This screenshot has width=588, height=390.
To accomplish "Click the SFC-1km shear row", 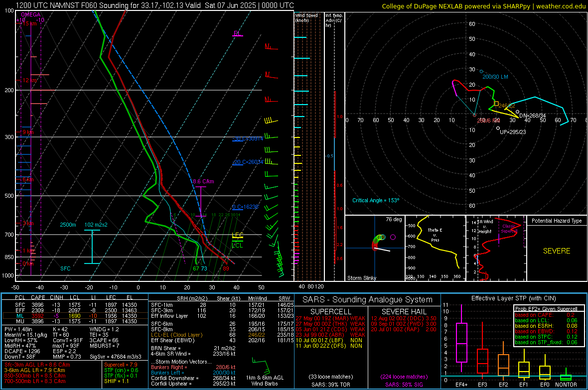I will pyautogui.click(x=222, y=305).
